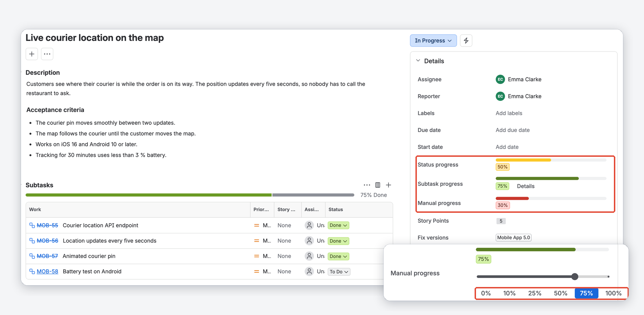The width and height of the screenshot is (644, 315).
Task: Click Add date next to Start date
Action: pyautogui.click(x=507, y=147)
